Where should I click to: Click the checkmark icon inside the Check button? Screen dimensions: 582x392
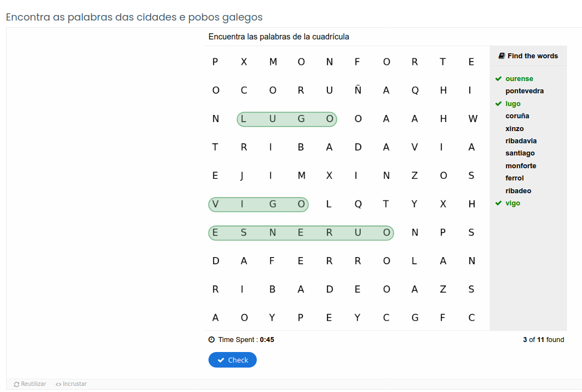pyautogui.click(x=222, y=360)
